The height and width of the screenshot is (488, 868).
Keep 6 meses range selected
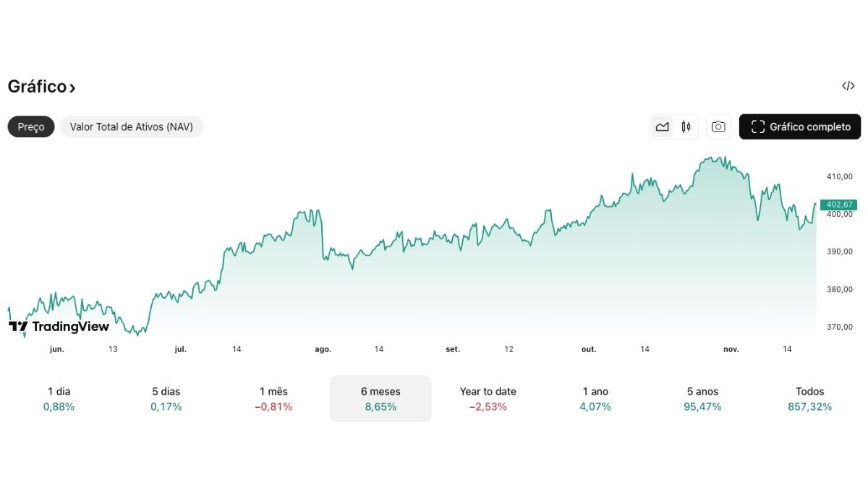[x=380, y=398]
